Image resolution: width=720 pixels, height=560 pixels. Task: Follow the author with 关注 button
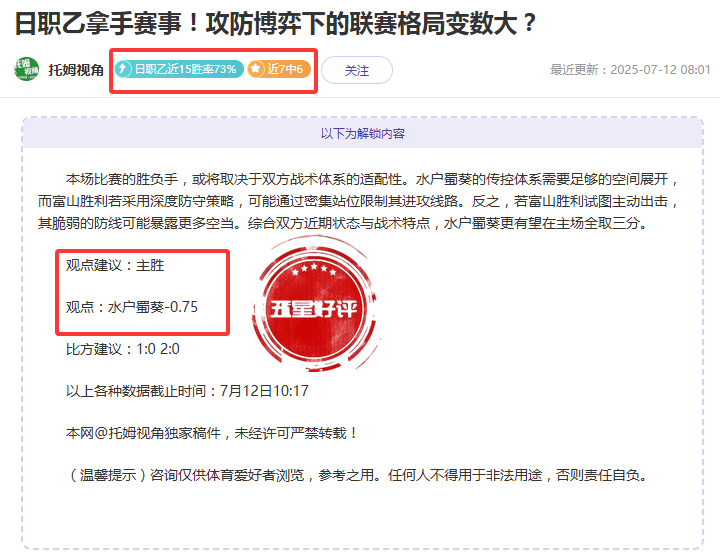click(357, 70)
